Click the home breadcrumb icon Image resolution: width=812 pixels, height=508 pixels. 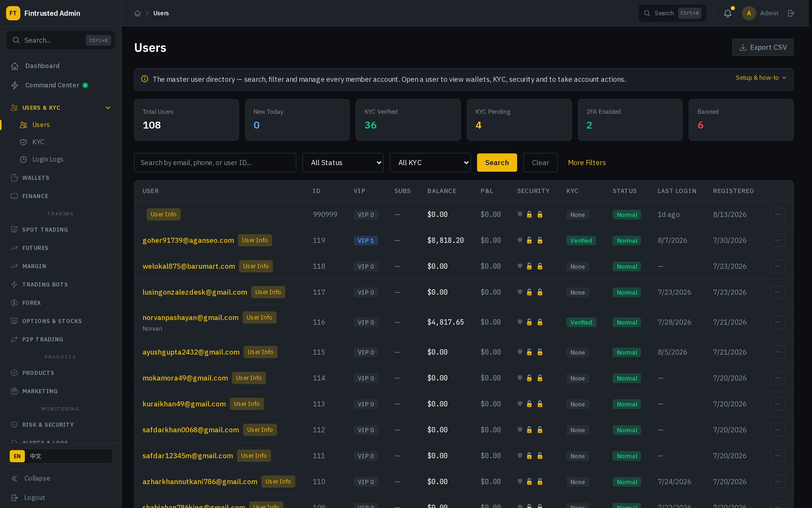coord(137,13)
